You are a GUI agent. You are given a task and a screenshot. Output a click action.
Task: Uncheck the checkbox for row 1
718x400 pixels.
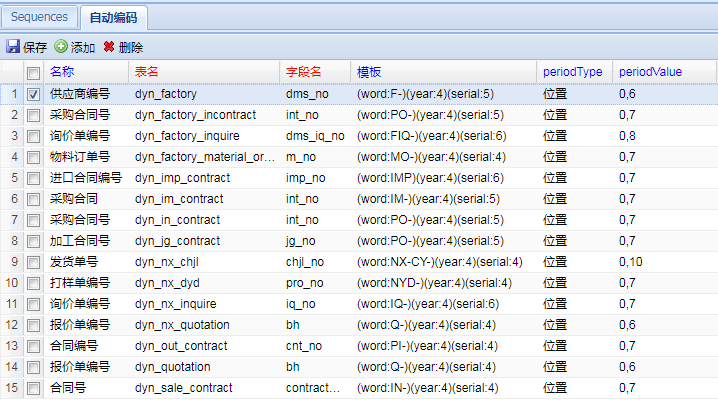point(33,94)
